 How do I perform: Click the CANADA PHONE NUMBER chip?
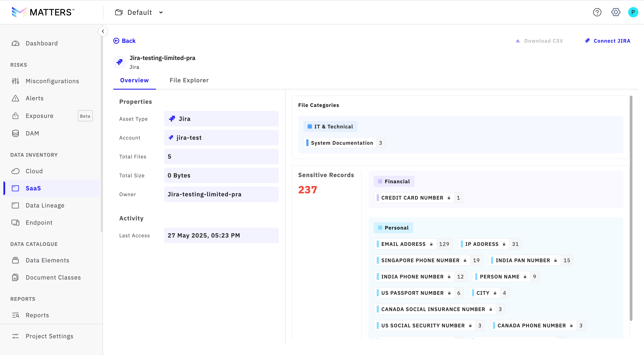(538, 325)
